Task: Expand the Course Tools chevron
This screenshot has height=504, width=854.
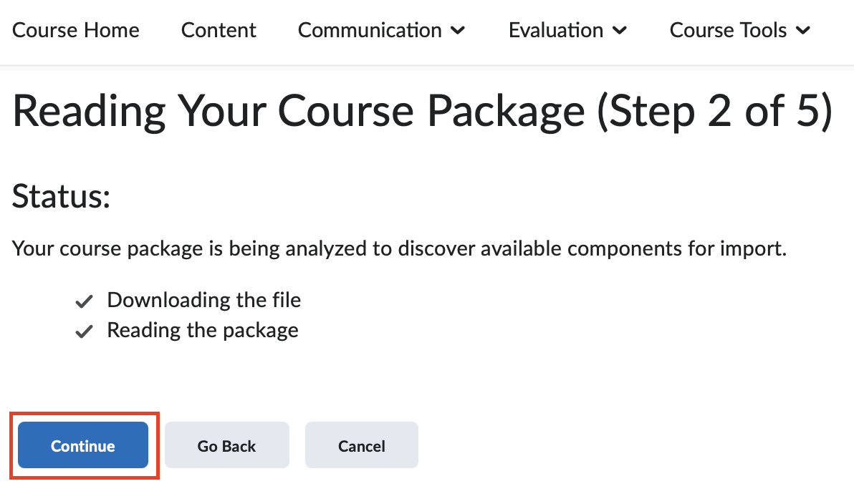Action: pyautogui.click(x=805, y=31)
